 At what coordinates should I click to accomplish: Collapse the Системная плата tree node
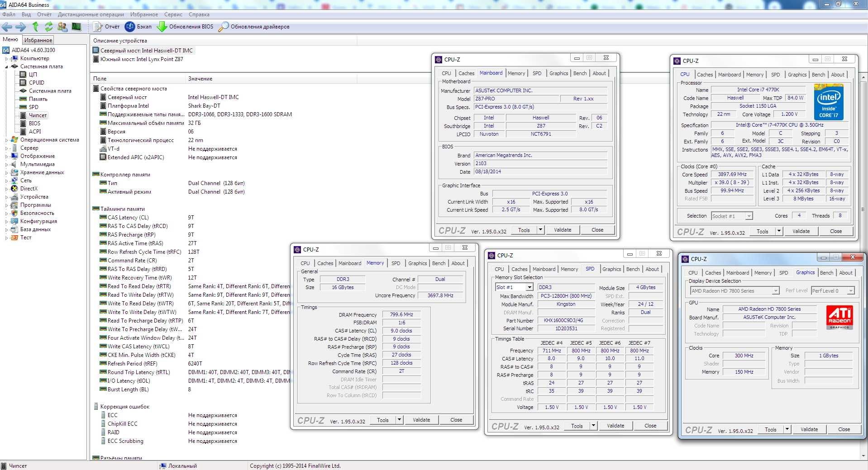click(6, 67)
